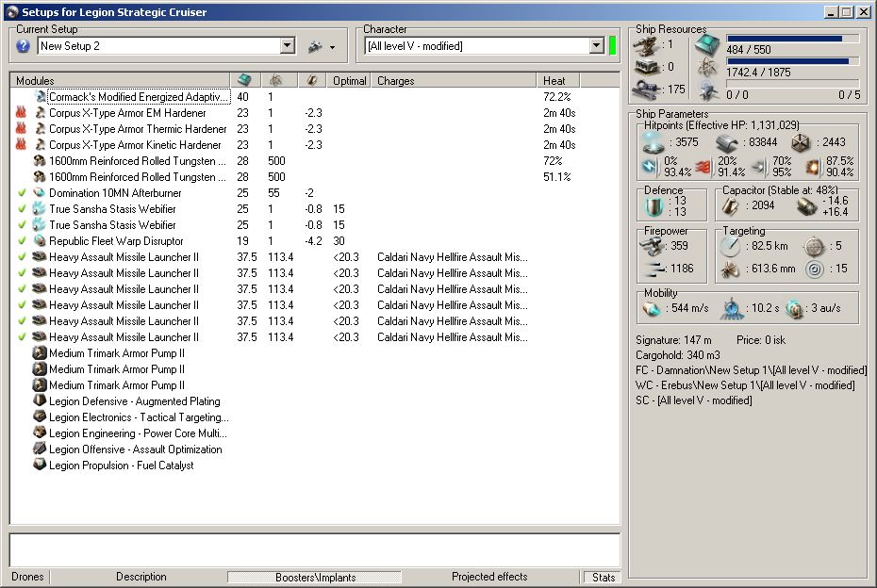Open the ship icon's dropdown arrow menu
Screen dimensions: 877x588
click(333, 47)
